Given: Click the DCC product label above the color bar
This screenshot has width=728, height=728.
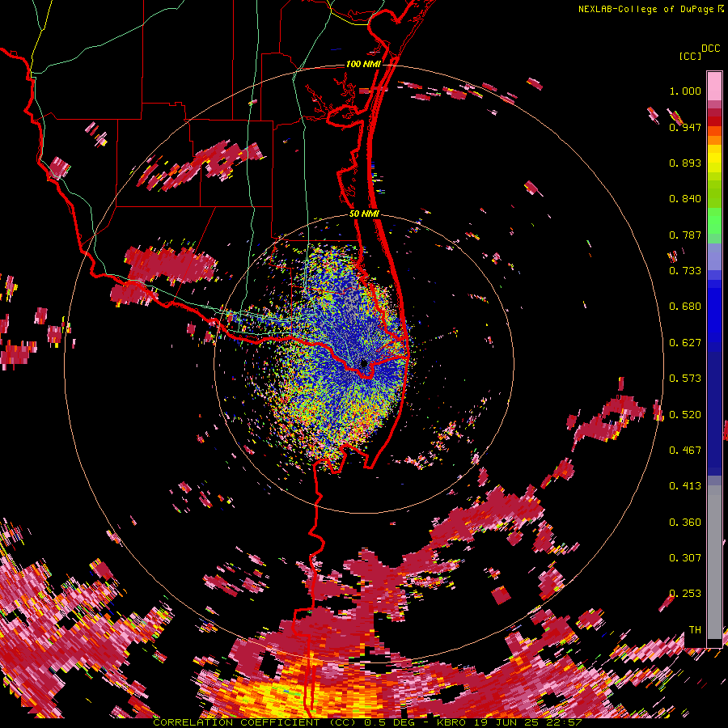Looking at the screenshot, I should click(x=710, y=49).
